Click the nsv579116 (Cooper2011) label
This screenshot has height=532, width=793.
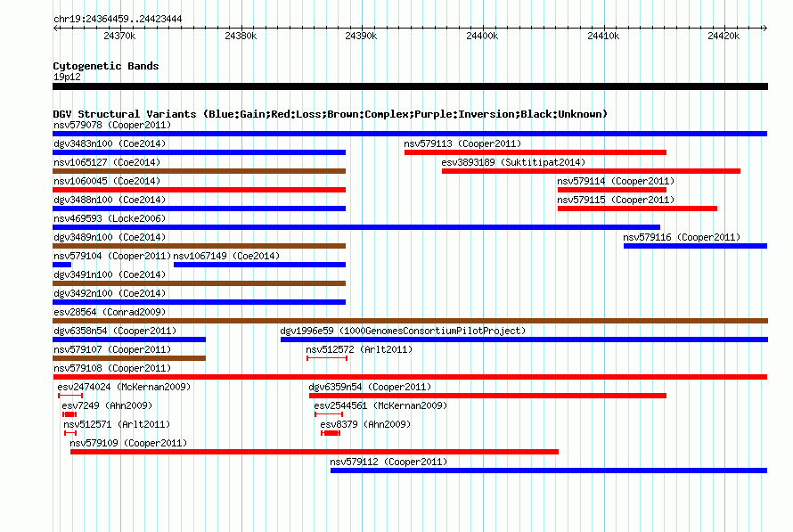682,237
